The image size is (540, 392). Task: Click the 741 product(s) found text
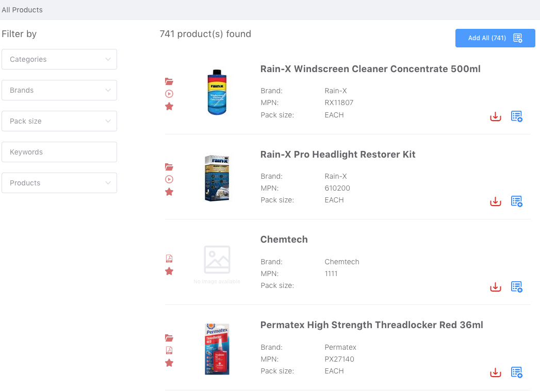[x=205, y=34]
